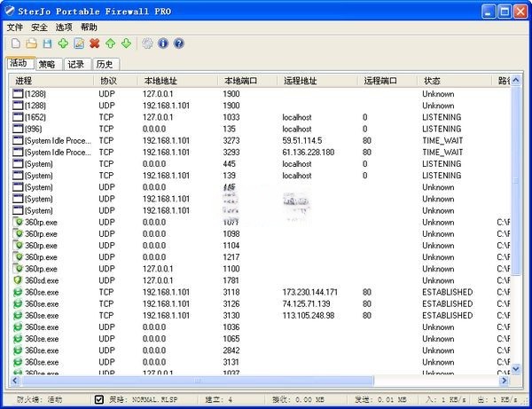Open the 文件 menu
Image resolution: width=532 pixels, height=409 pixels.
point(15,28)
